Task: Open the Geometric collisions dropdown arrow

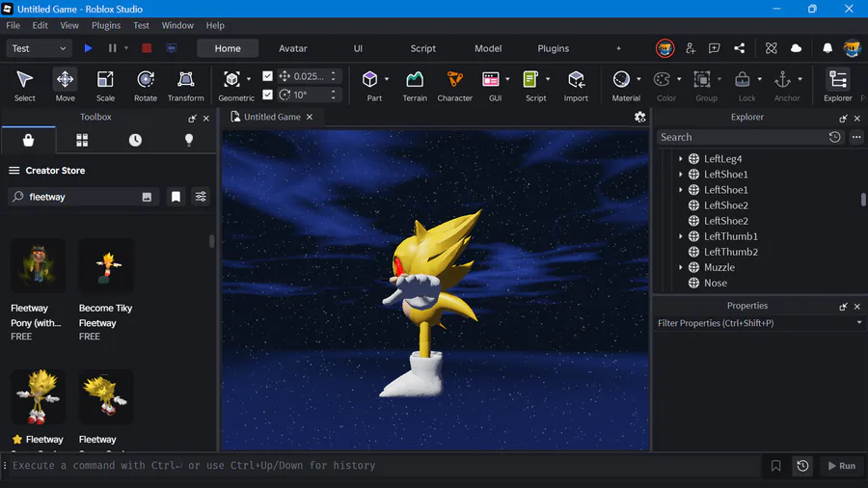Action: [x=249, y=79]
